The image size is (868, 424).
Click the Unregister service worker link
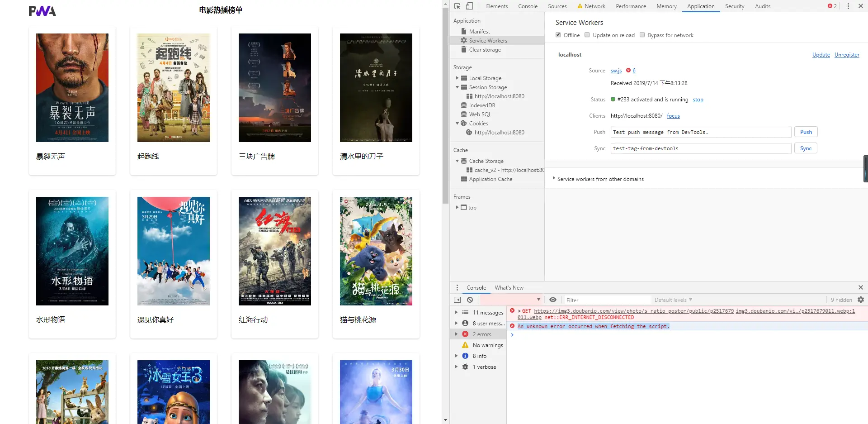click(x=847, y=54)
